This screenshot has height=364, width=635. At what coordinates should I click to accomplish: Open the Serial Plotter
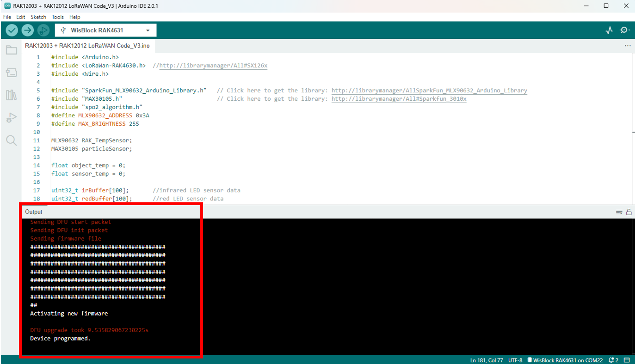point(609,30)
